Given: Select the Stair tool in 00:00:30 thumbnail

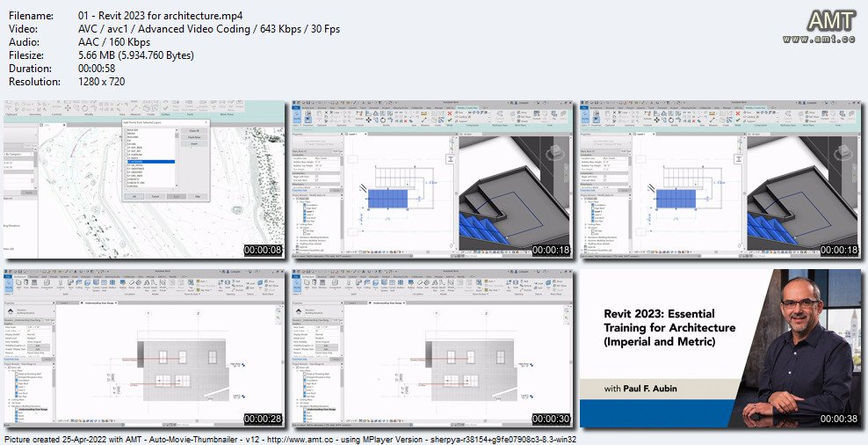Looking at the screenshot, I should [x=428, y=284].
